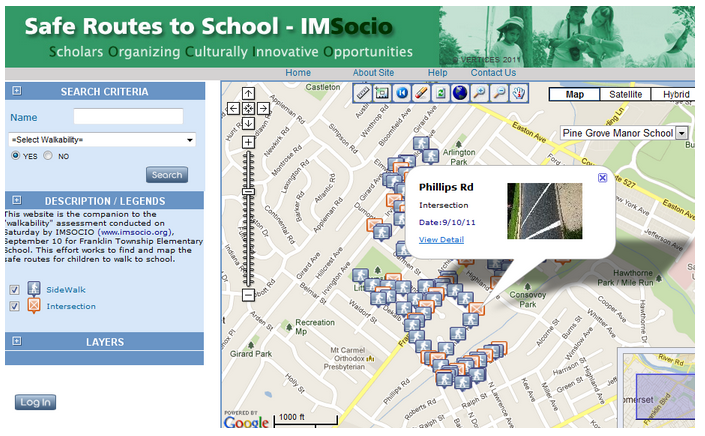Click the 'Recreation Mp' map label
Image resolution: width=705 pixels, height=436 pixels.
point(315,327)
